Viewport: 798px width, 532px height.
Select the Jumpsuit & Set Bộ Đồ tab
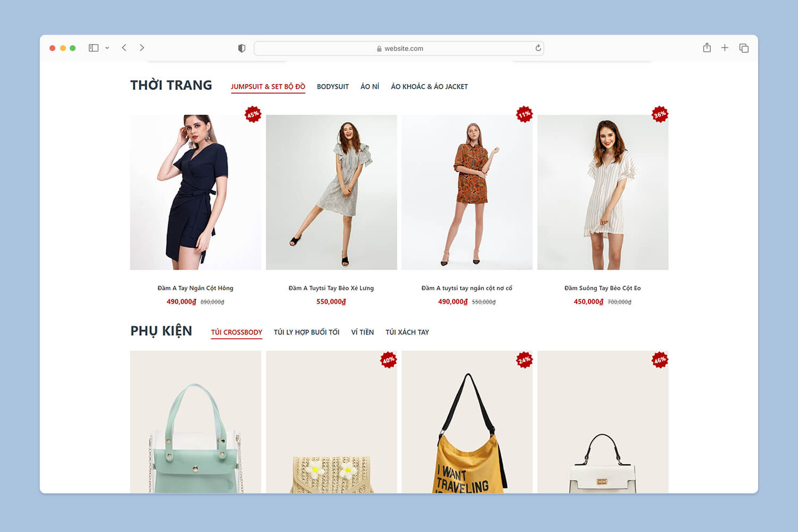[x=268, y=87]
